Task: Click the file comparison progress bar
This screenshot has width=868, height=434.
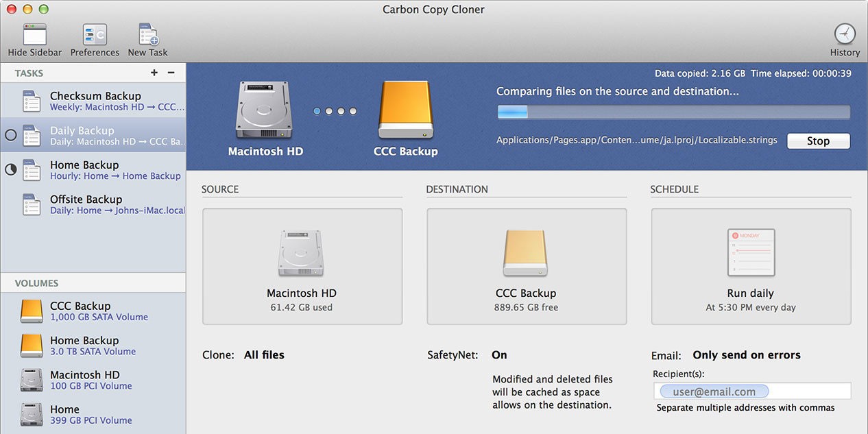Action: (x=673, y=112)
